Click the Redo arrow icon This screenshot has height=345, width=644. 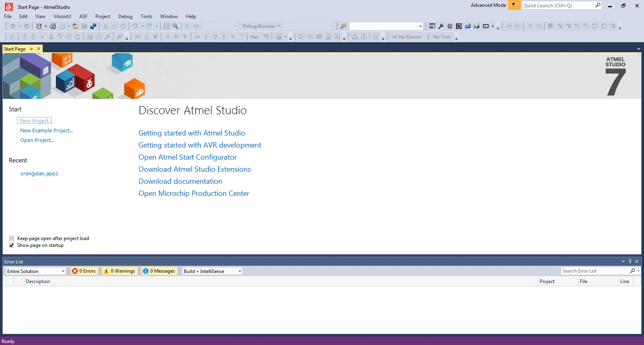point(149,26)
